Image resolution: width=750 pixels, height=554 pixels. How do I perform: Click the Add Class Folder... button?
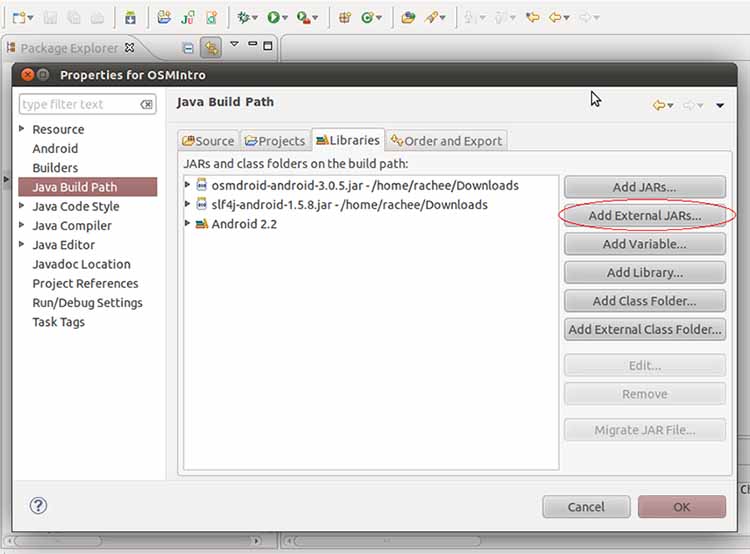645,301
